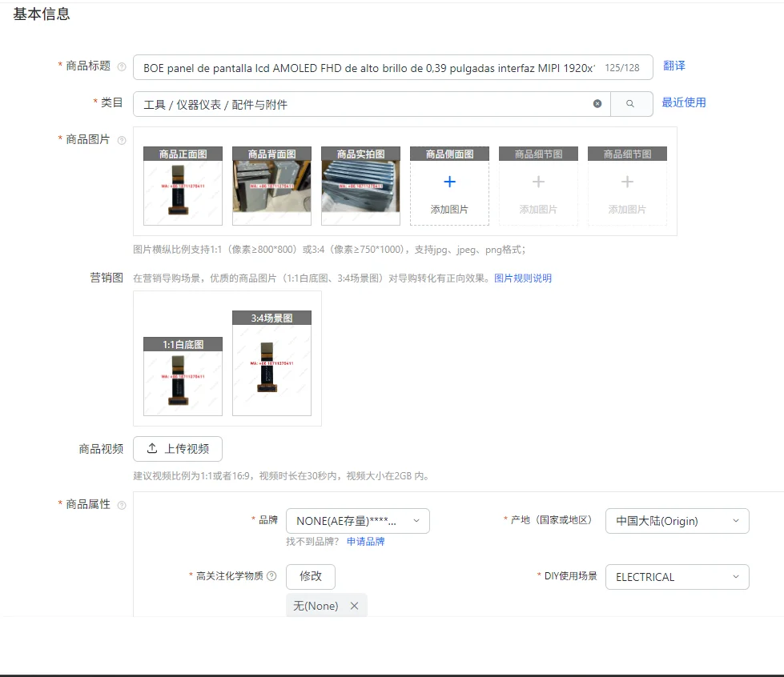The image size is (784, 677).
Task: Click the 营销图 label
Action: pos(107,278)
